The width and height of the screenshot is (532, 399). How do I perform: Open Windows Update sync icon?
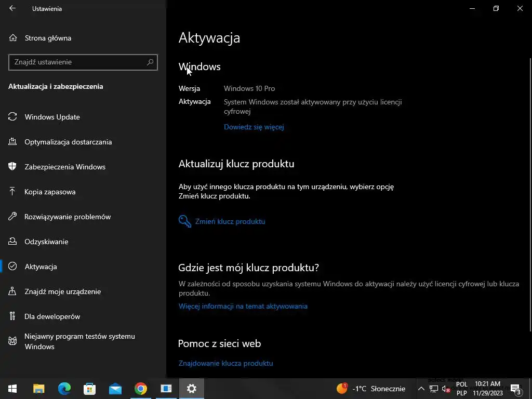click(x=12, y=117)
